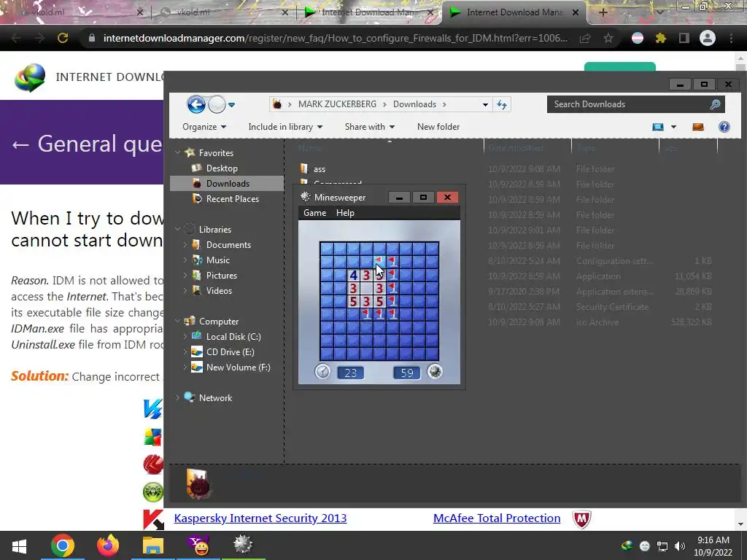The image size is (747, 560).
Task: Click the McAfee shield logo
Action: pos(581,519)
